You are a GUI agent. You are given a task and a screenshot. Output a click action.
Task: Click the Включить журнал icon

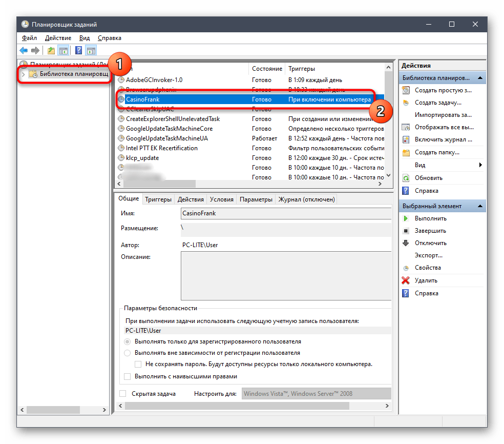(406, 139)
